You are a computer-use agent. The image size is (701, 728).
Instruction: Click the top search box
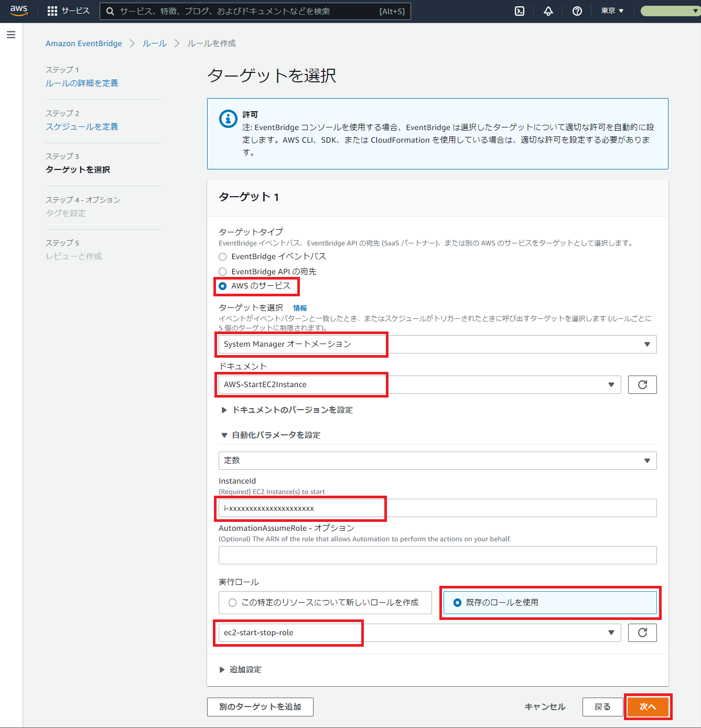click(255, 11)
